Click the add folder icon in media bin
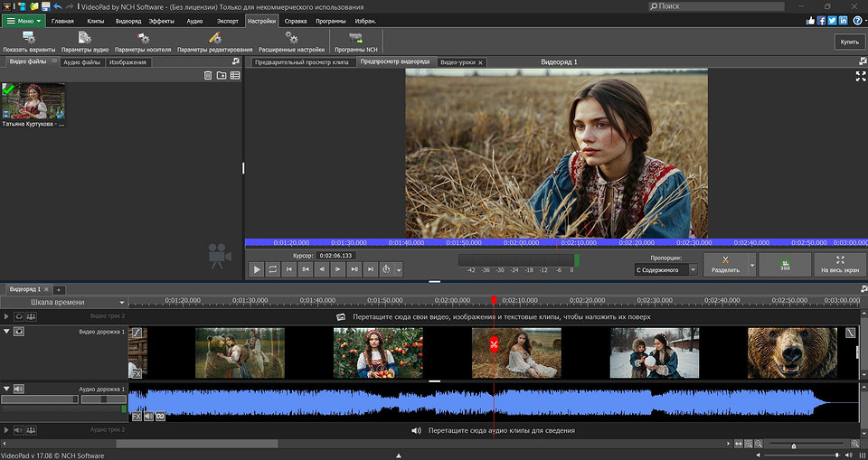 [222, 75]
